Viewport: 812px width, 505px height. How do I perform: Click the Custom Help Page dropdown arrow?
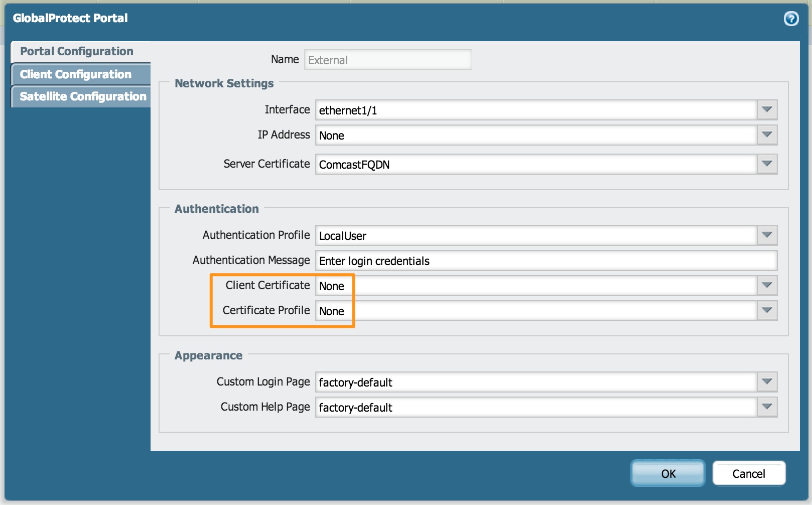767,407
